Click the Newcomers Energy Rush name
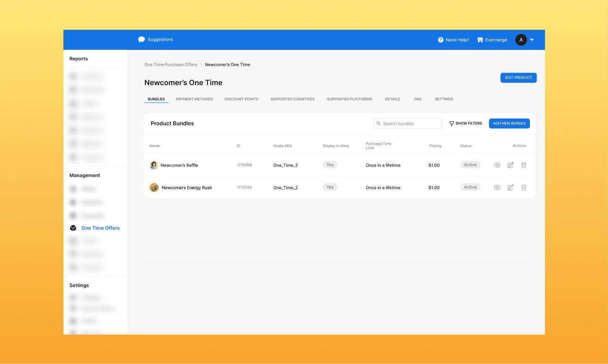This screenshot has width=608, height=364. [x=187, y=188]
